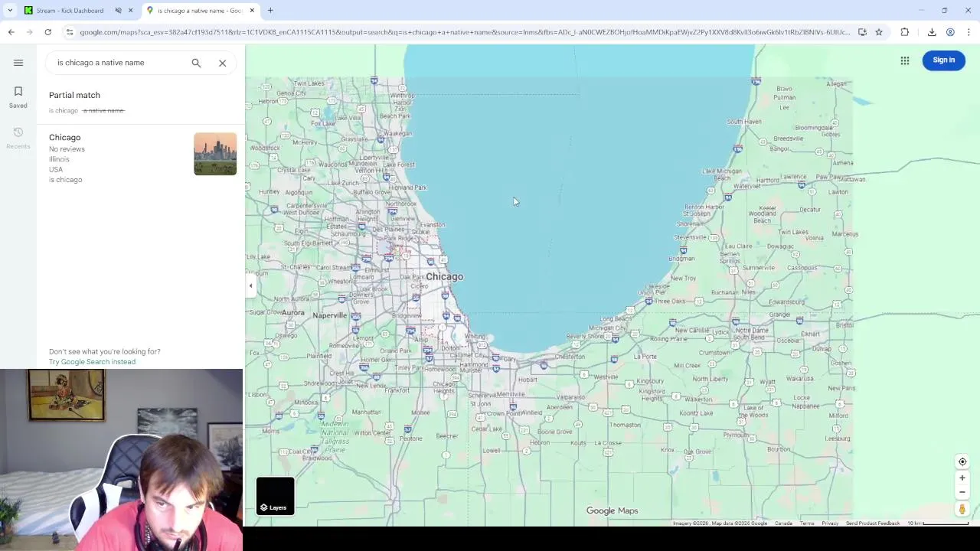
Task: Focus the Maps search input field
Action: click(119, 63)
